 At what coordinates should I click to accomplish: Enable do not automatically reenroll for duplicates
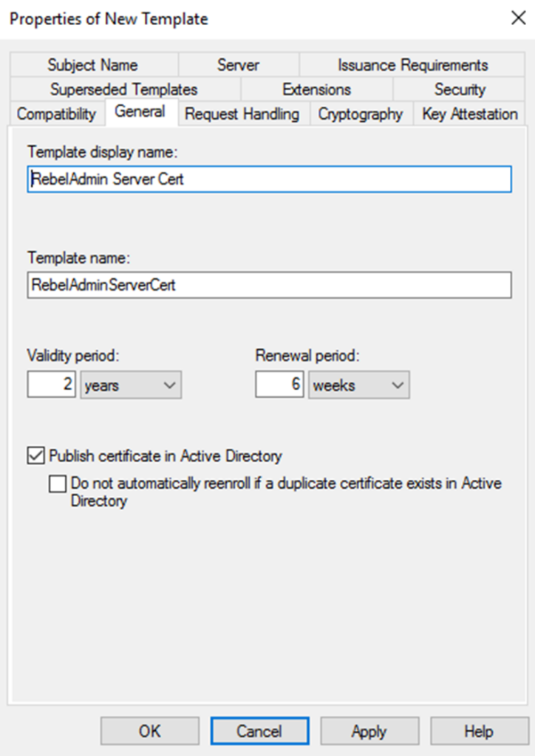(56, 484)
